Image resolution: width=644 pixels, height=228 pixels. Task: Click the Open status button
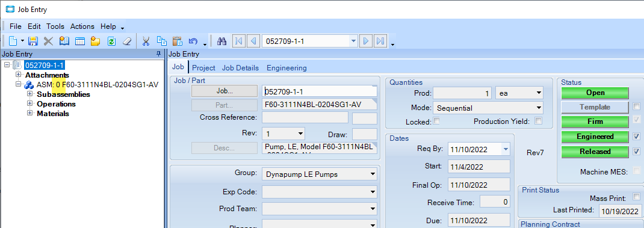coord(595,93)
